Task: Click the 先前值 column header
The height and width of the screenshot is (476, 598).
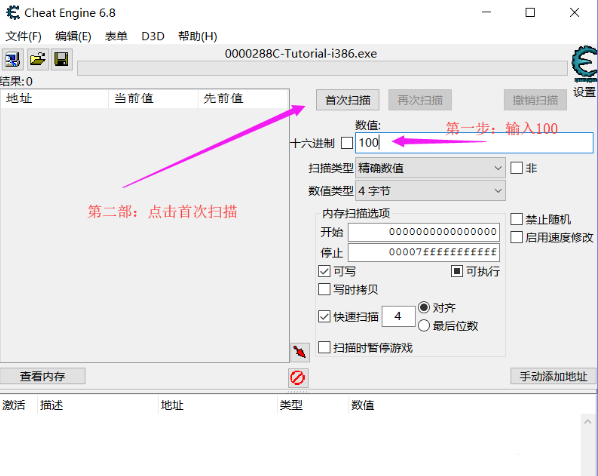Action: [243, 99]
